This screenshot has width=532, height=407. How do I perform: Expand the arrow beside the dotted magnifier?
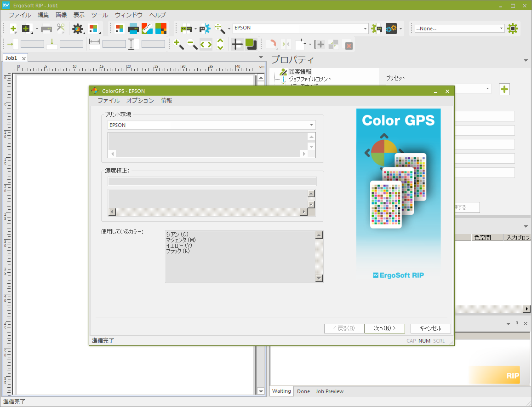(229, 29)
